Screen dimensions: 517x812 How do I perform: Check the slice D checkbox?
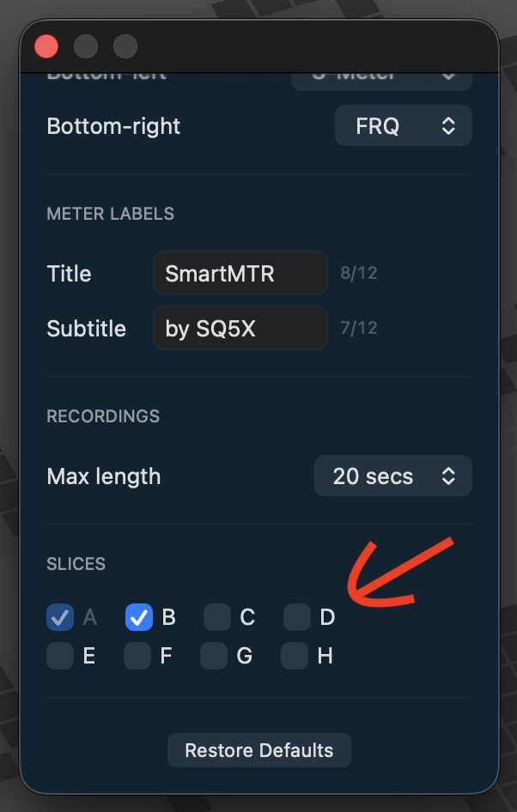(297, 616)
